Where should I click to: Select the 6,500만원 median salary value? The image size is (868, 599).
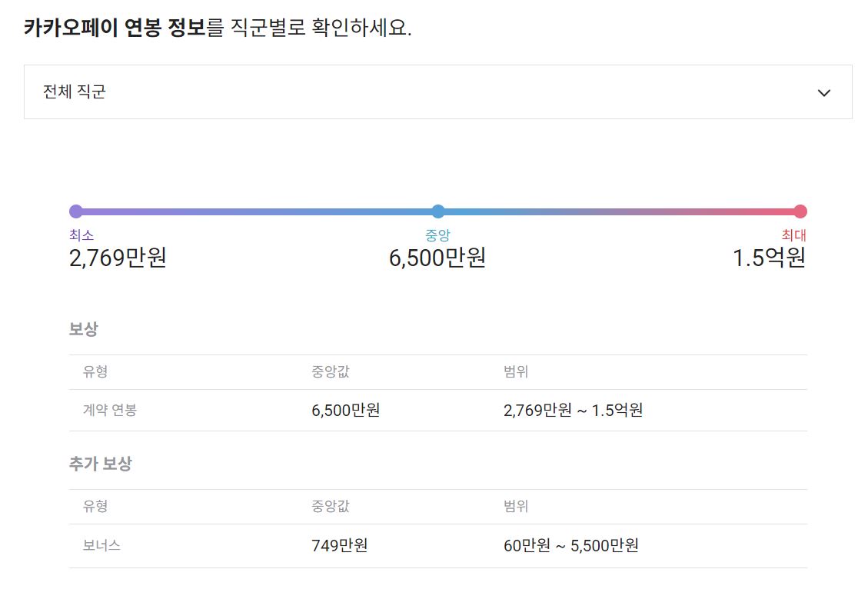[437, 258]
